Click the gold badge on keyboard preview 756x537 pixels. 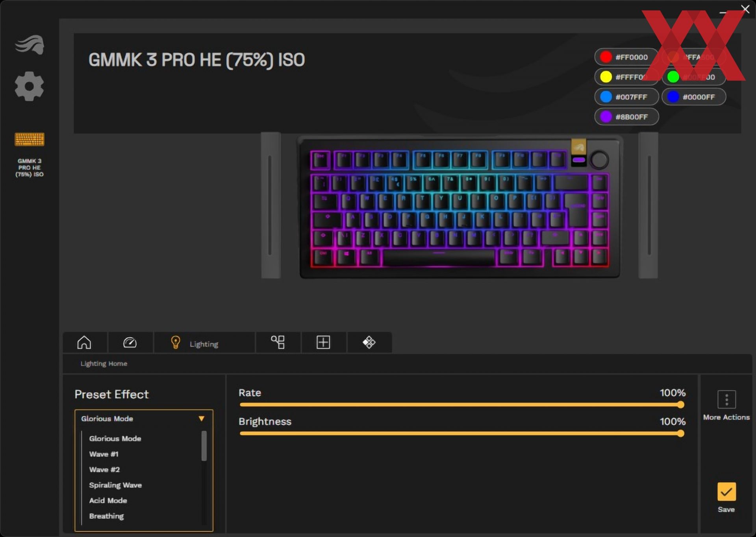click(x=578, y=147)
